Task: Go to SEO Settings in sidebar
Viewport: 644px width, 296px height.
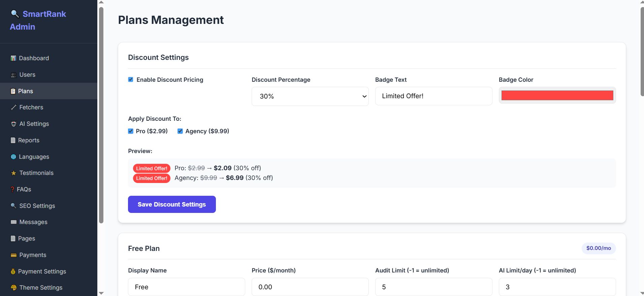Action: click(x=37, y=206)
